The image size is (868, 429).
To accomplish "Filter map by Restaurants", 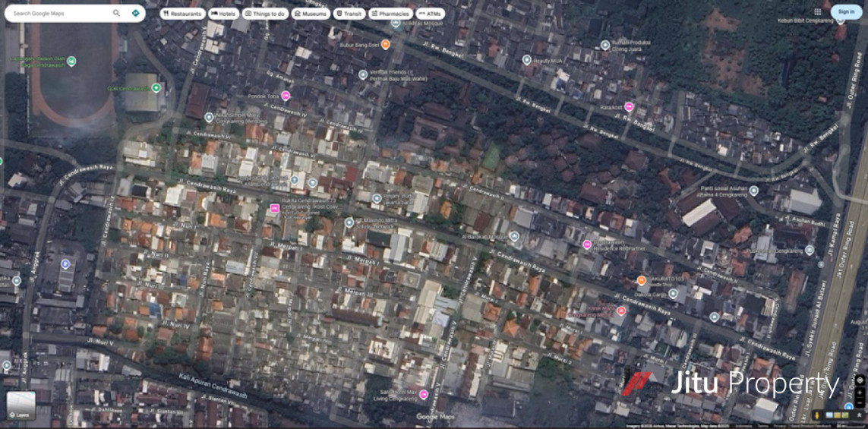I will (x=182, y=14).
